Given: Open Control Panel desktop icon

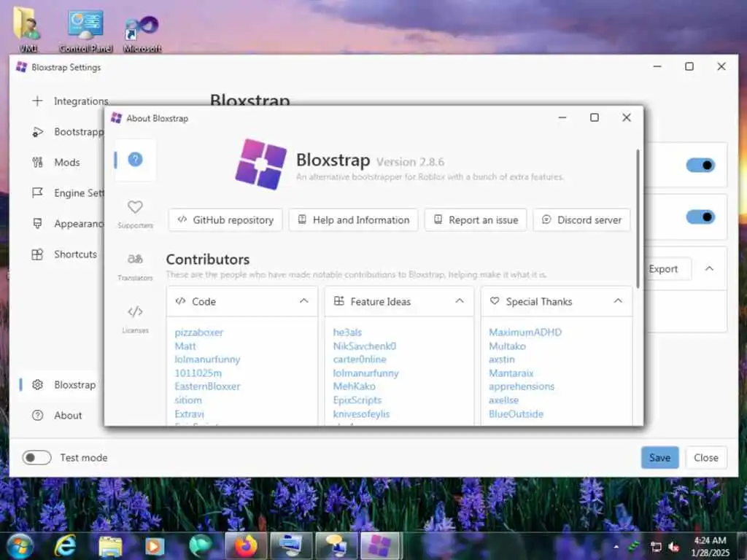Looking at the screenshot, I should (86, 30).
